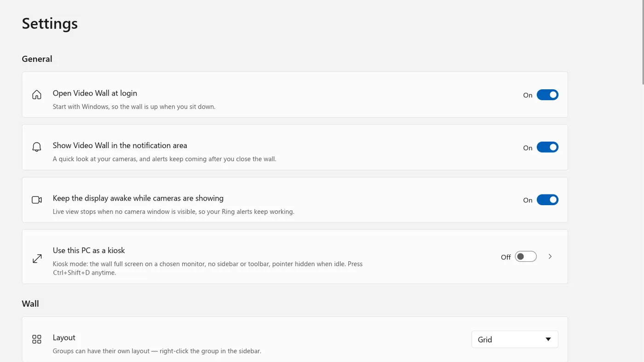Expand kiosk settings with the chevron arrow
The width and height of the screenshot is (644, 362).
pos(550,257)
